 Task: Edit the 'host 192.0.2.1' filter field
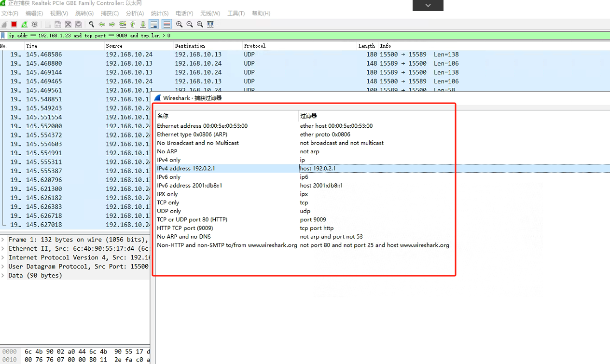tap(454, 168)
